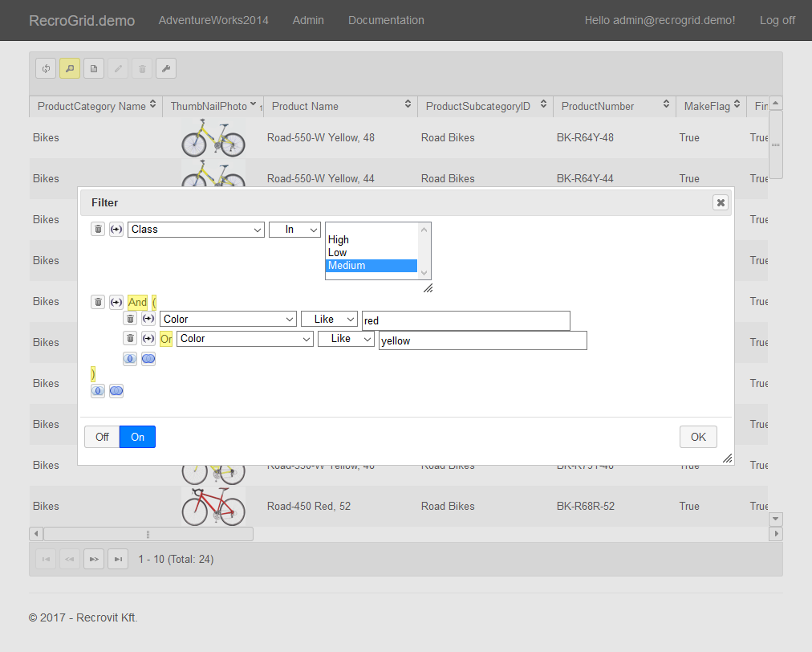Add an AND condition inside the parenthesis group
Screen dimensions: 812x652
[130, 359]
